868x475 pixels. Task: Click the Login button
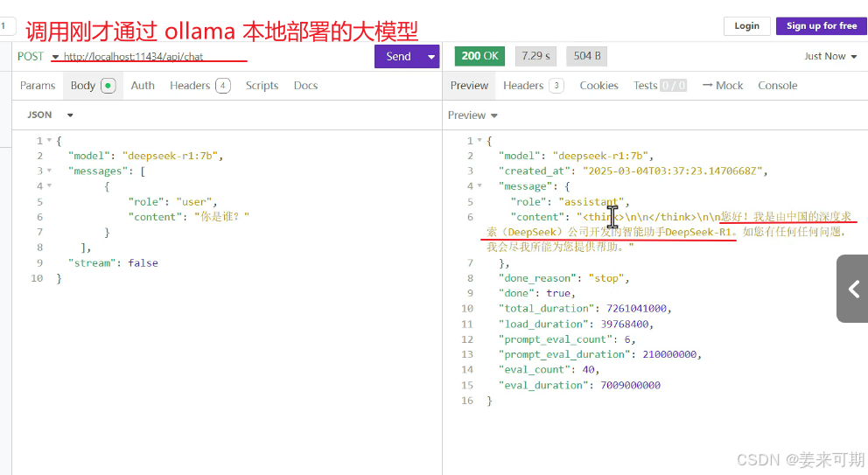(746, 26)
